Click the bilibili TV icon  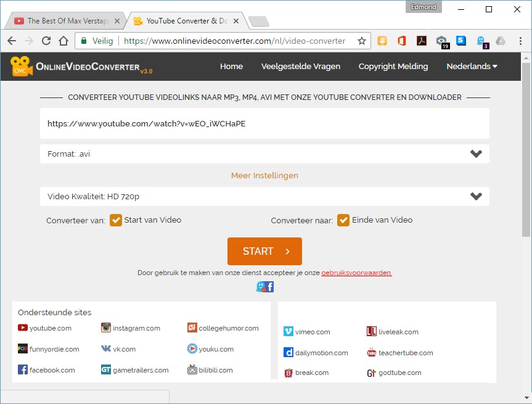(x=192, y=369)
